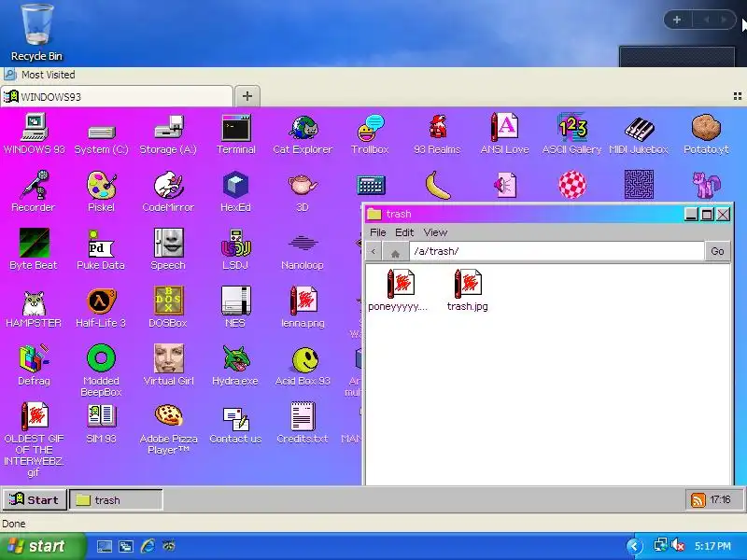
Task: Open the View menu in trash window
Action: point(435,232)
